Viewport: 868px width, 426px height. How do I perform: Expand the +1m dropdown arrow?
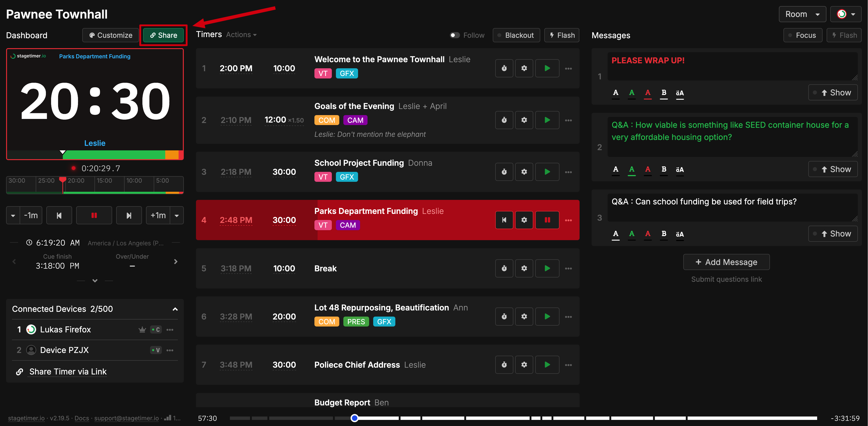(x=177, y=215)
